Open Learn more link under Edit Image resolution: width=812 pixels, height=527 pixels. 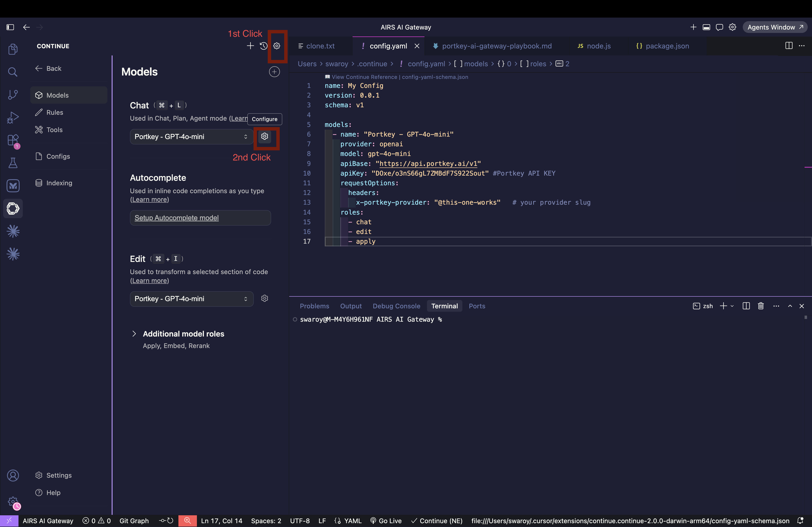[x=150, y=281]
